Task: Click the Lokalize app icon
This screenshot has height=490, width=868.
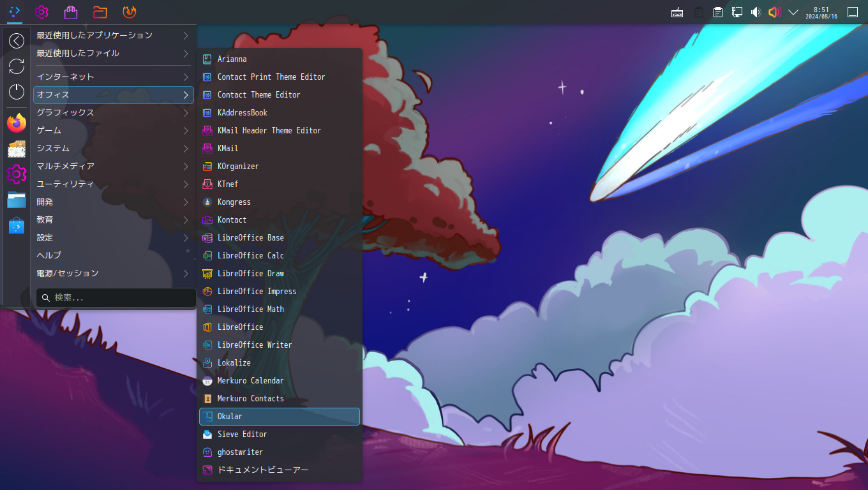Action: 207,363
